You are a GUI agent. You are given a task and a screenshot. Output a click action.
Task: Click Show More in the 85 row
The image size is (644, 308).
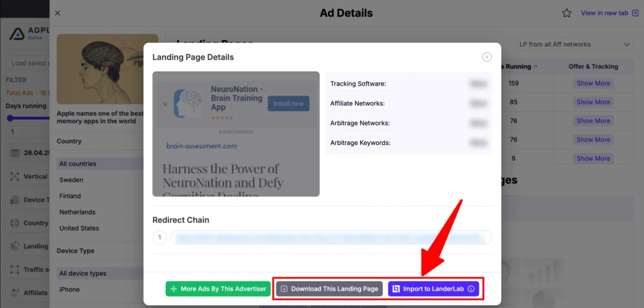(x=593, y=102)
